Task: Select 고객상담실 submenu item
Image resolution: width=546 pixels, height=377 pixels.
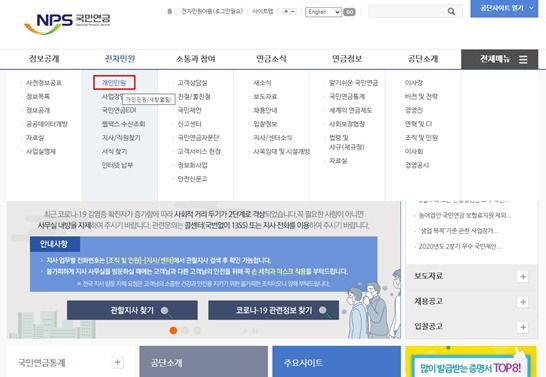Action: pyautogui.click(x=193, y=83)
